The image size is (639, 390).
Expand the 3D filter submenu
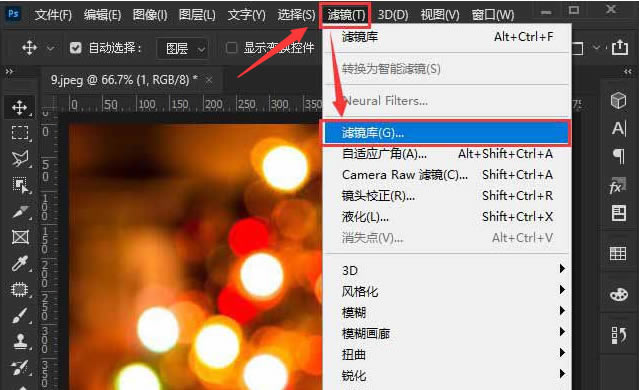pyautogui.click(x=447, y=270)
